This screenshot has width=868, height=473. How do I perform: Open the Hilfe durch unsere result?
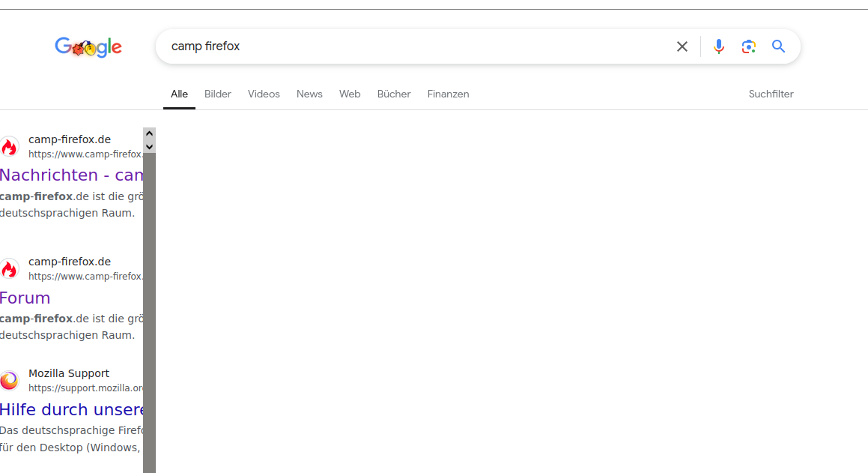pyautogui.click(x=71, y=410)
